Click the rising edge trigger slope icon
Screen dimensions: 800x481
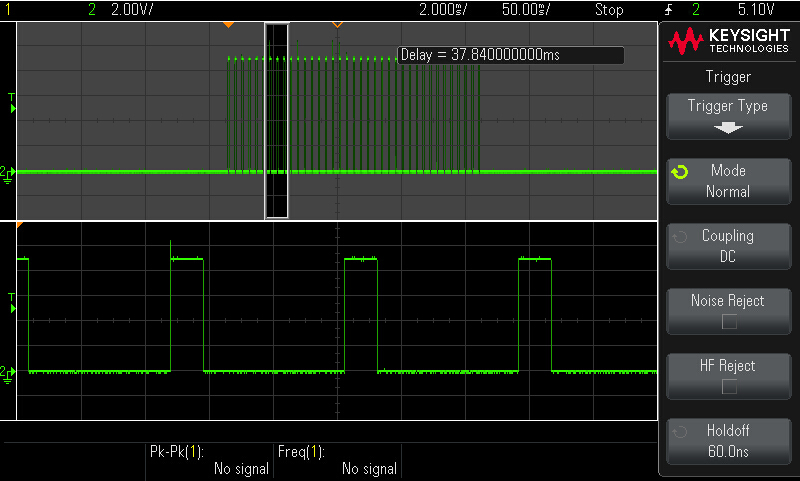665,10
